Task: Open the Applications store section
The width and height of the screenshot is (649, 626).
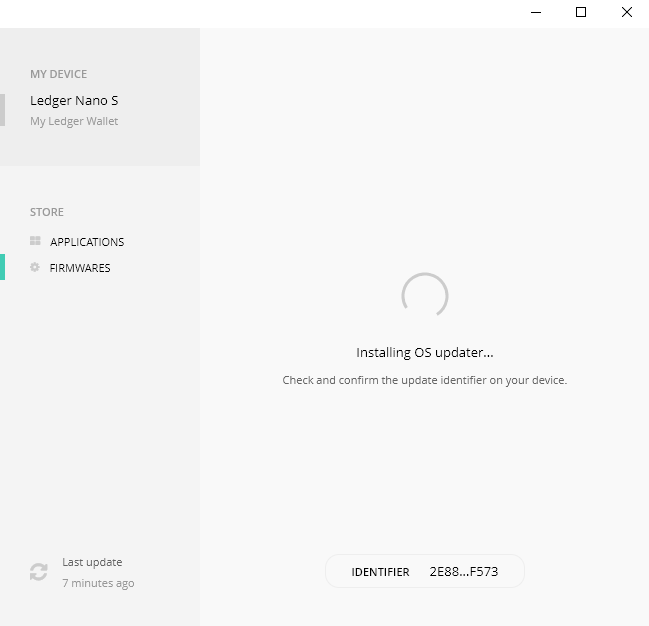Action: 87,242
